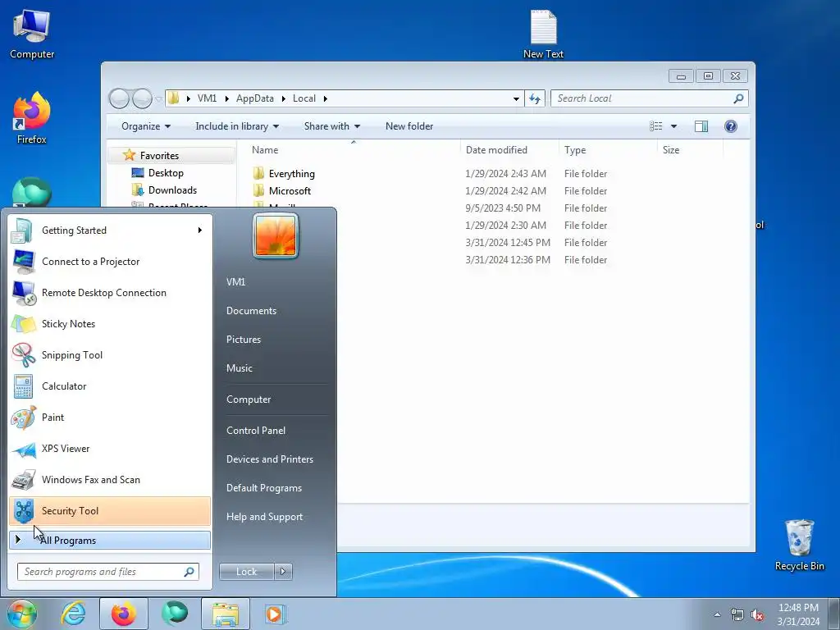The image size is (840, 630).
Task: Click the user account picture in Start menu
Action: [276, 235]
